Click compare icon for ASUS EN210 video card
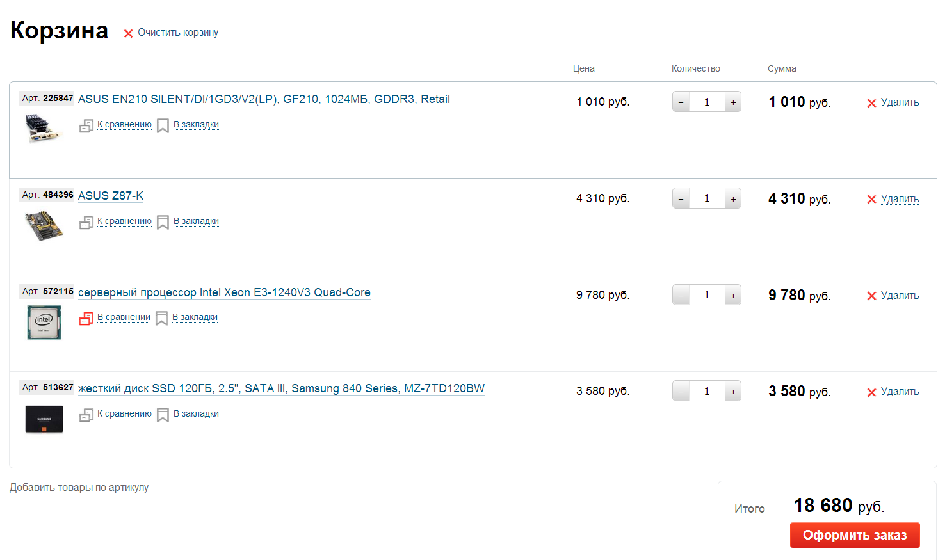The width and height of the screenshot is (938, 560). (86, 126)
